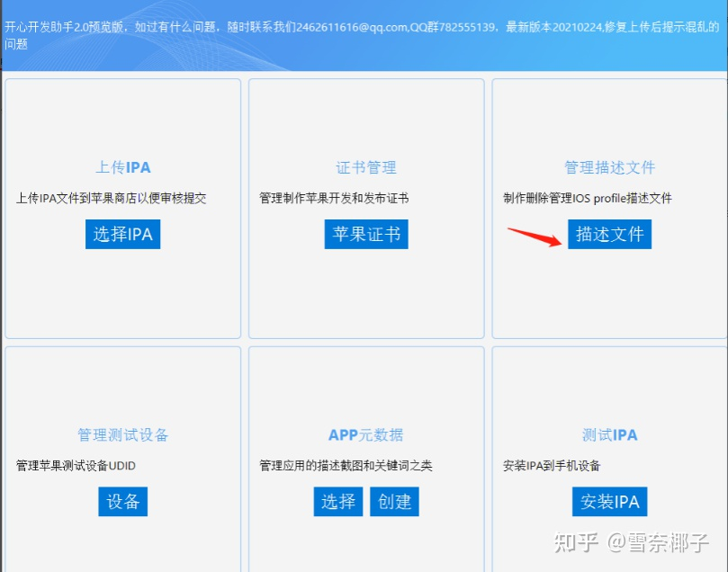Click 创建 under APP元数据

pos(394,502)
